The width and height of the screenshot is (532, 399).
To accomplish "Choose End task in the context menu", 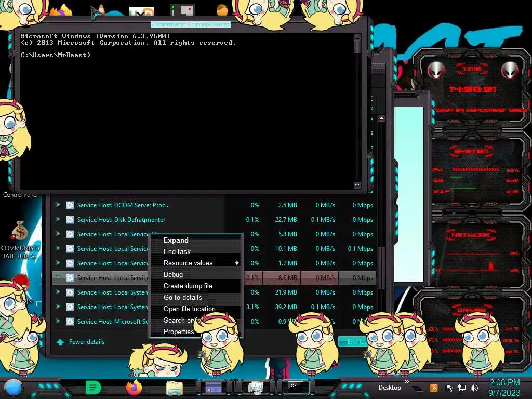I will point(196,252).
